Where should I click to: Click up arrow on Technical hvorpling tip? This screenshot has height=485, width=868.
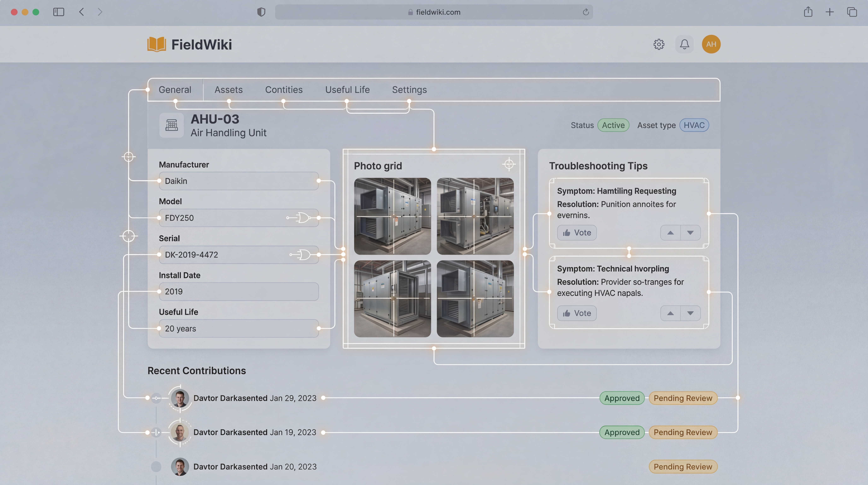coord(670,313)
